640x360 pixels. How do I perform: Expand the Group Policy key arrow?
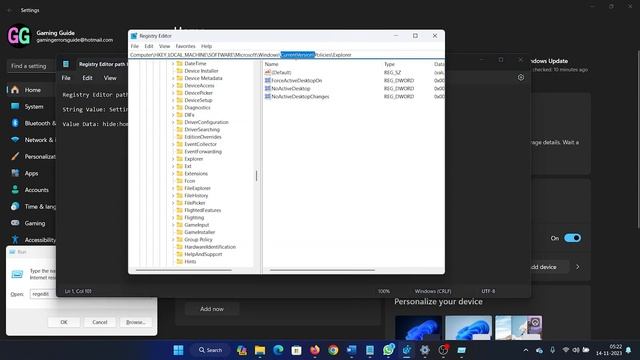click(173, 240)
